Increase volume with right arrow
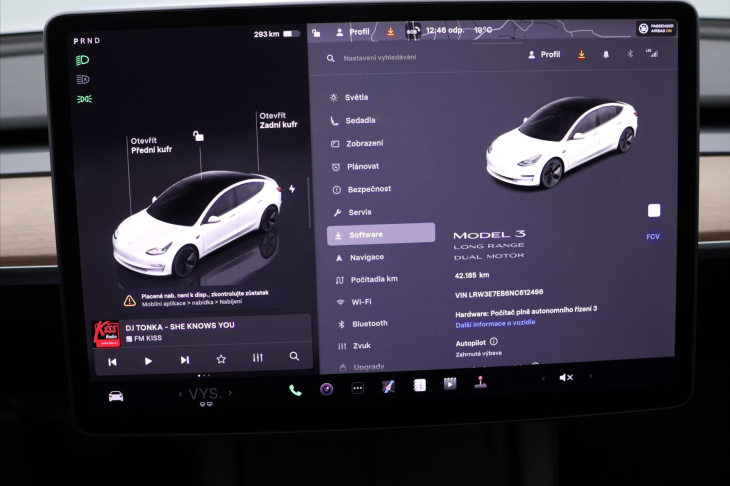 point(591,376)
